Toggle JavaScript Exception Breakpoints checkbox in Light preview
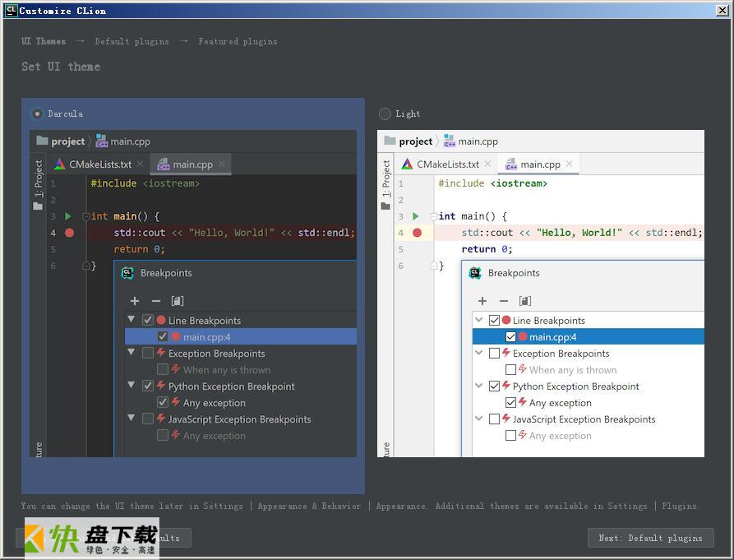This screenshot has height=560, width=734. click(494, 419)
